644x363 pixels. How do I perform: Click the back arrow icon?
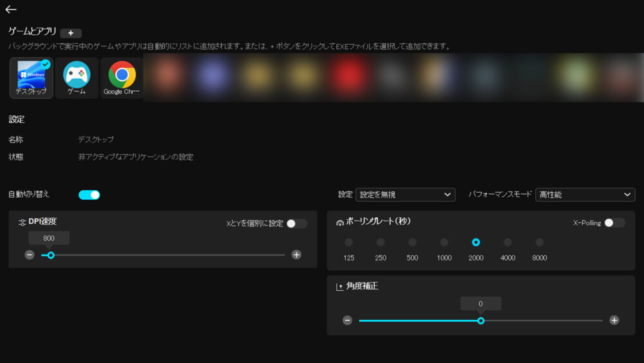(11, 10)
